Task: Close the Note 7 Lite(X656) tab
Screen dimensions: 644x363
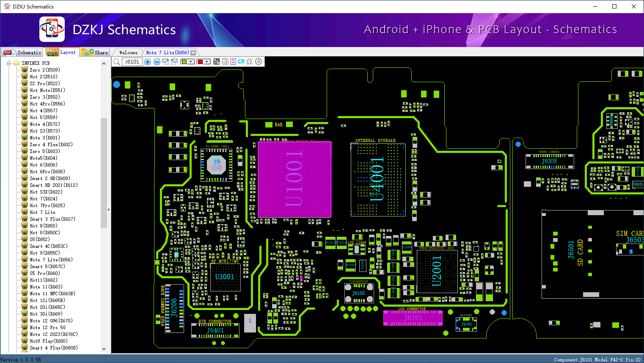Action: (193, 53)
